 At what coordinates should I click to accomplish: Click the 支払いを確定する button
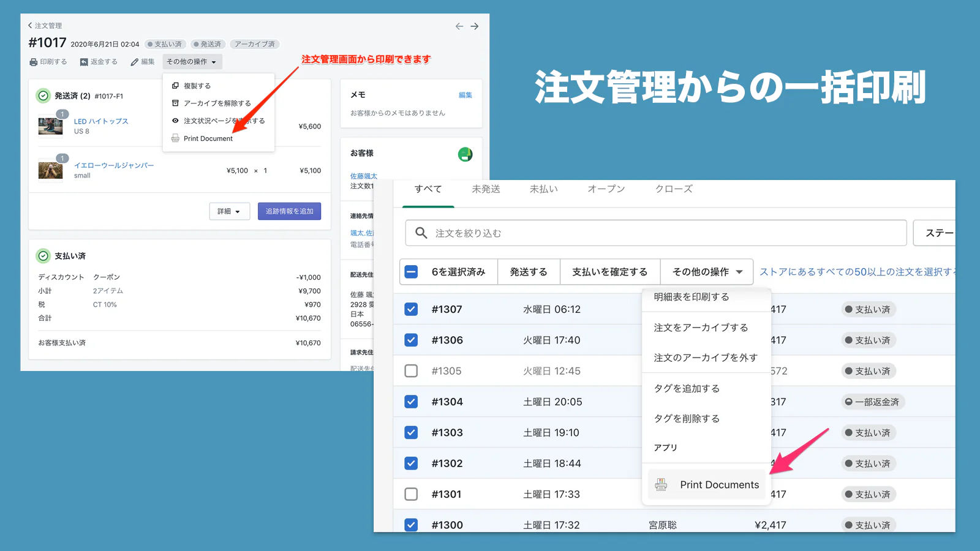[x=610, y=272]
